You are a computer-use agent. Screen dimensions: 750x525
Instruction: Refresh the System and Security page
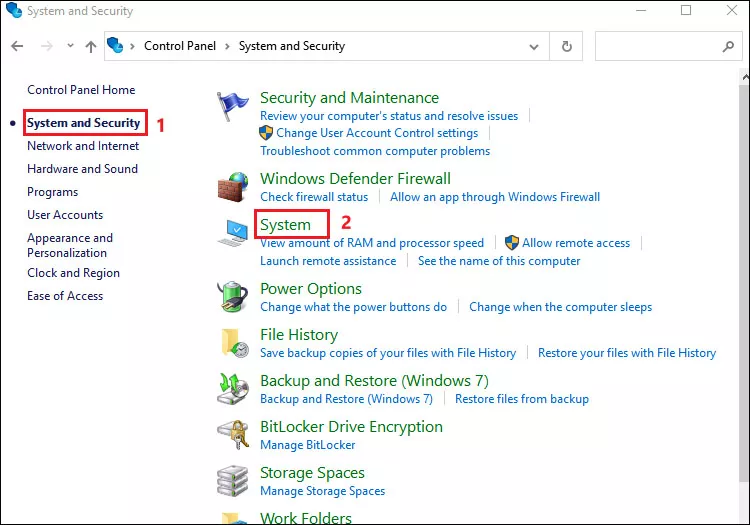566,46
